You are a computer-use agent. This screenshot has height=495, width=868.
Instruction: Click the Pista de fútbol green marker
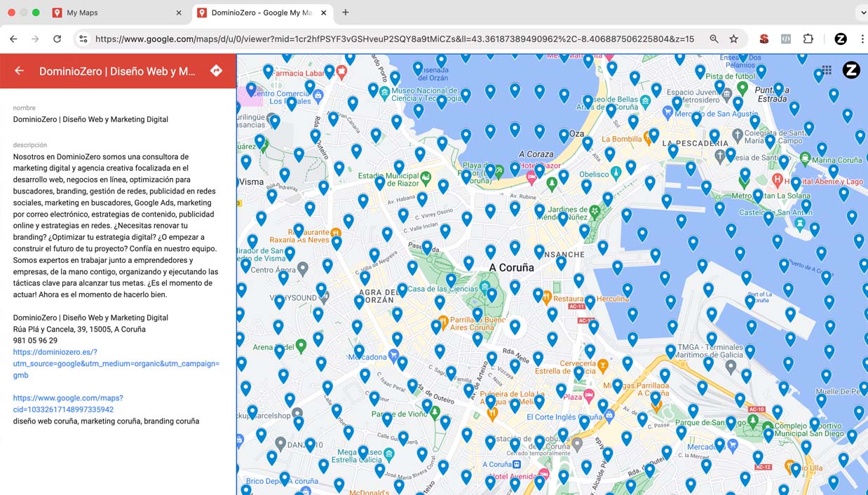pos(742,90)
